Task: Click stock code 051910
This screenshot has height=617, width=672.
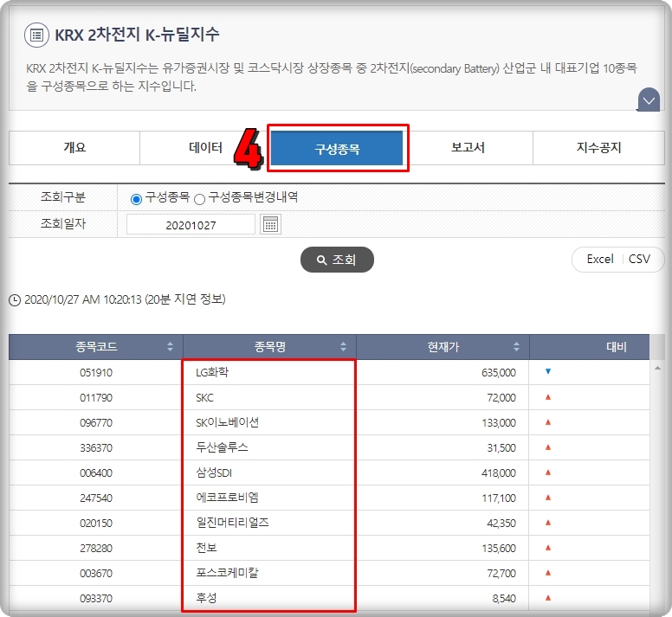Action: coord(96,372)
